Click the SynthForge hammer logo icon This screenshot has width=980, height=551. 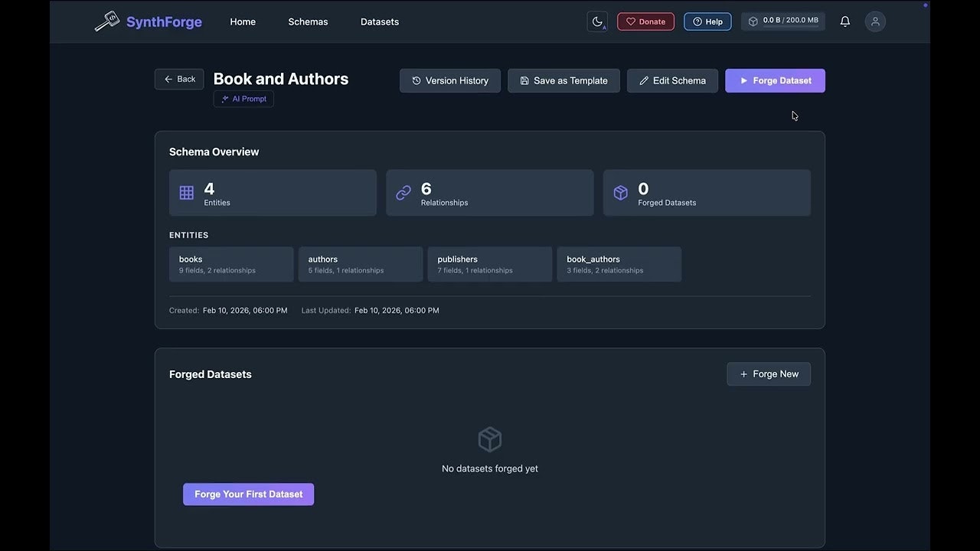point(106,21)
